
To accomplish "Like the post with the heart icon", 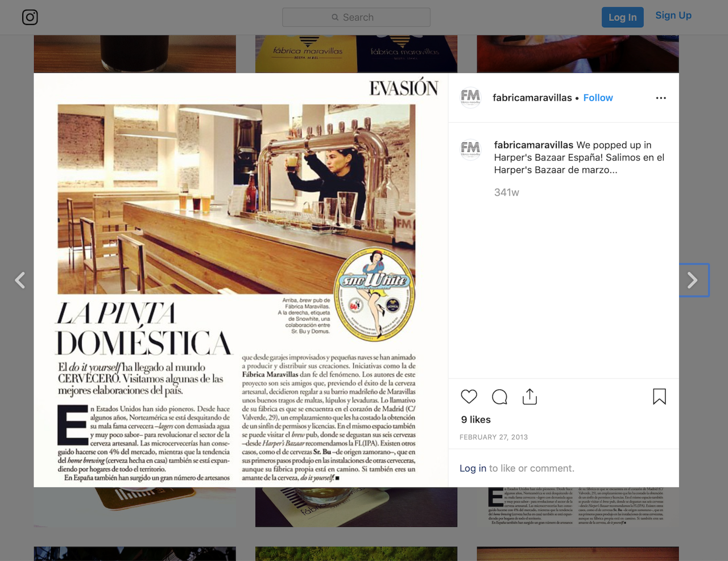I will pos(469,397).
